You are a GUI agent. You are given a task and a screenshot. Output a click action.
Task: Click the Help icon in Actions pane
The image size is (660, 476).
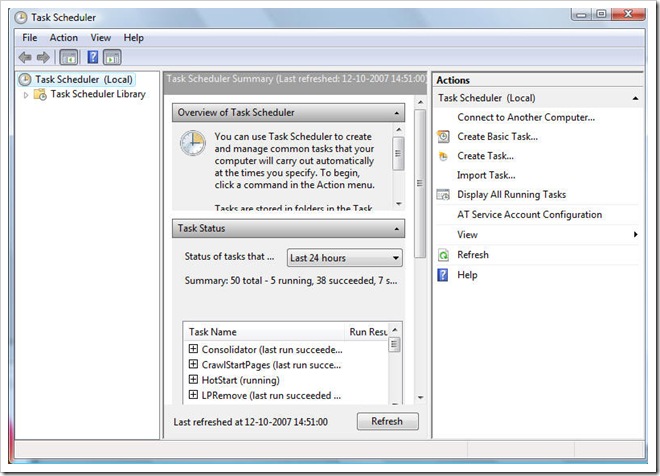pyautogui.click(x=443, y=275)
